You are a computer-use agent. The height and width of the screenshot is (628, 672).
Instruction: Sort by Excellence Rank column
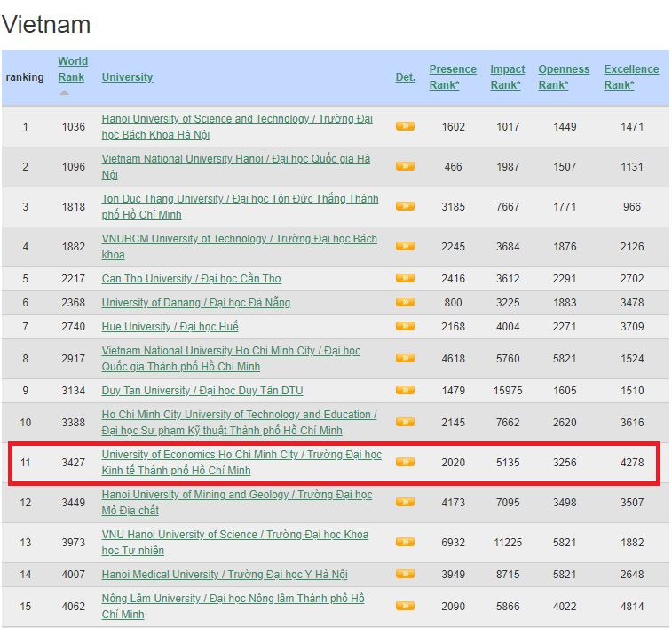(631, 77)
